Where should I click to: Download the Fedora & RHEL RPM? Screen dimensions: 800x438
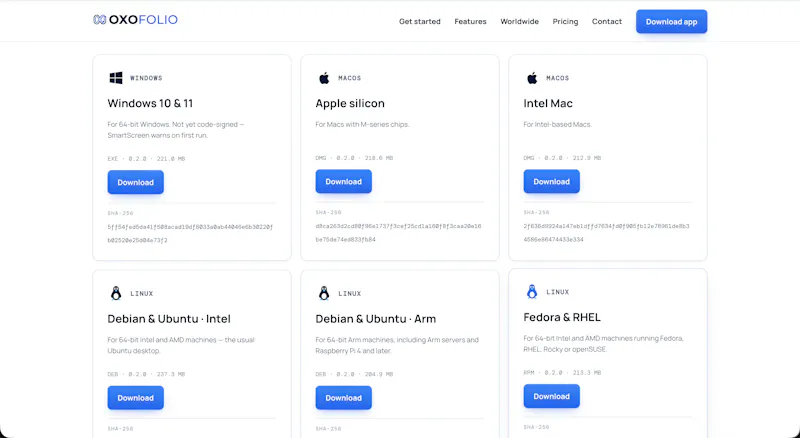(x=552, y=396)
